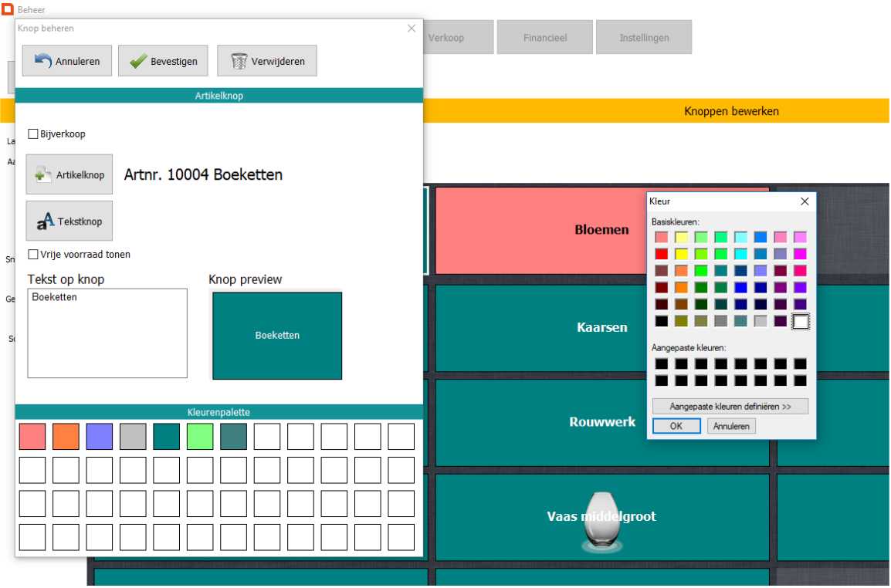
Task: Expand Aangepaste kleuren definiëren panel
Action: point(730,406)
